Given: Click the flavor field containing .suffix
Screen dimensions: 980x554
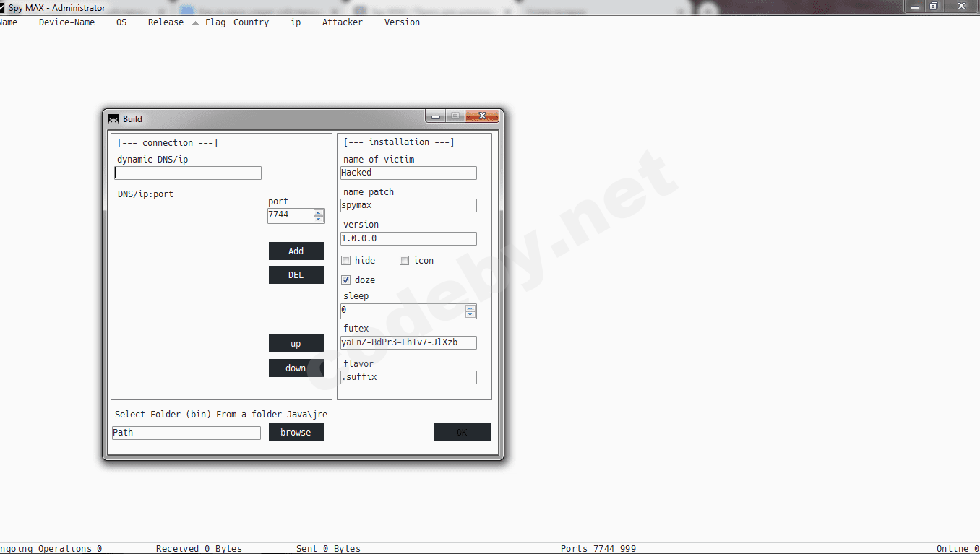Looking at the screenshot, I should coord(408,377).
